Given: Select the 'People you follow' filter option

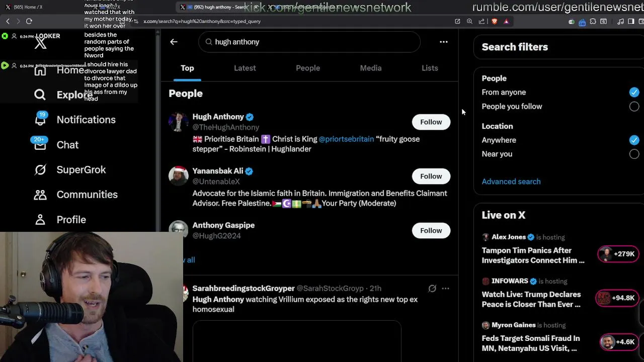Looking at the screenshot, I should 634,106.
